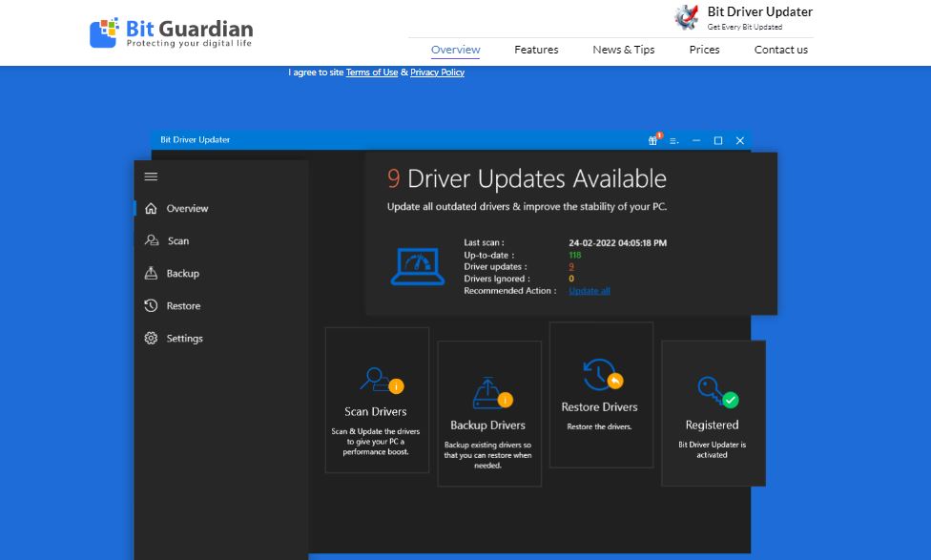Open the Prices page tab
931x560 pixels.
tap(704, 50)
